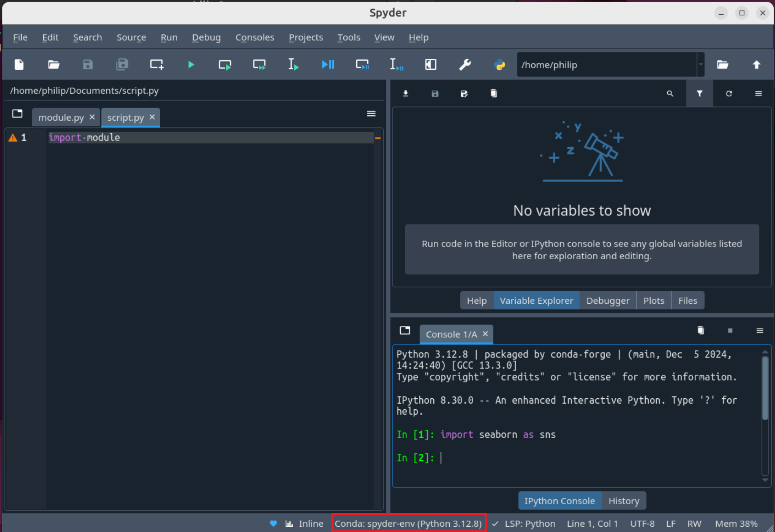775x532 pixels.
Task: Create a new file via toolbar icon
Action: coord(19,64)
